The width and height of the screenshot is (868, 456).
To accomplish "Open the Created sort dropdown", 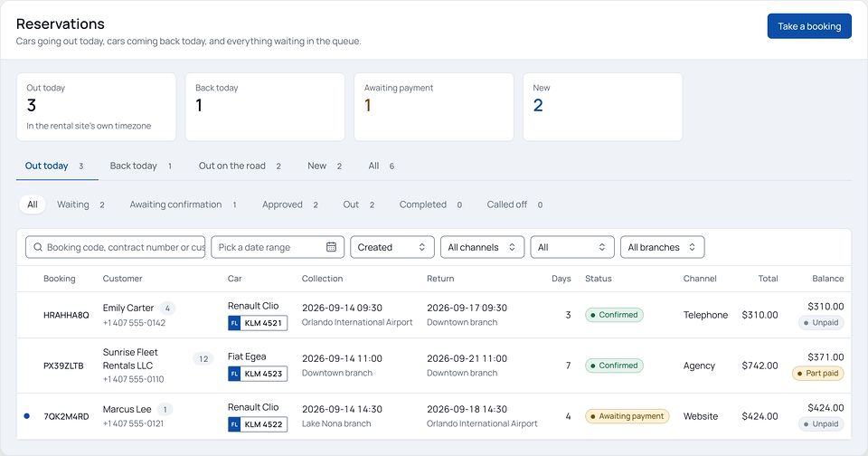I will pyautogui.click(x=392, y=247).
